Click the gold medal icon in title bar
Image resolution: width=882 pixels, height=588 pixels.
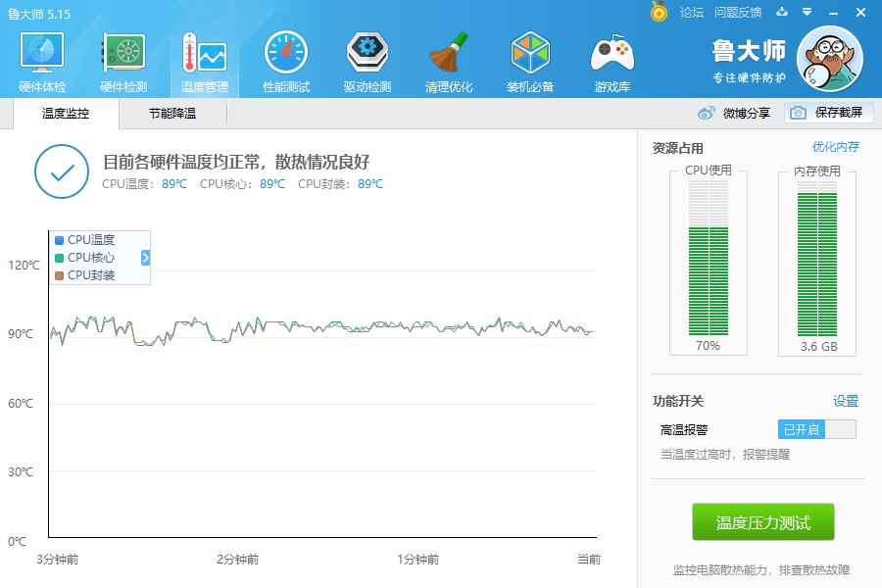coord(659,12)
